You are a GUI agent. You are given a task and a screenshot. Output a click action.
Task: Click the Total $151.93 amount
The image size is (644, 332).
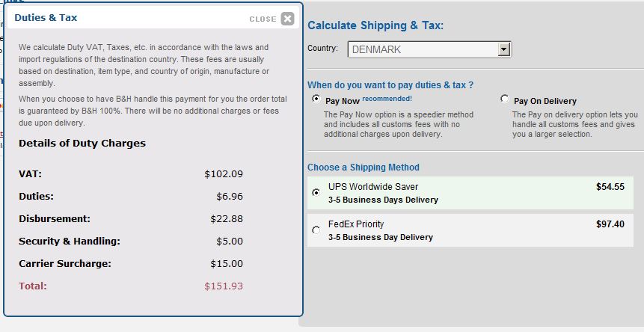224,286
